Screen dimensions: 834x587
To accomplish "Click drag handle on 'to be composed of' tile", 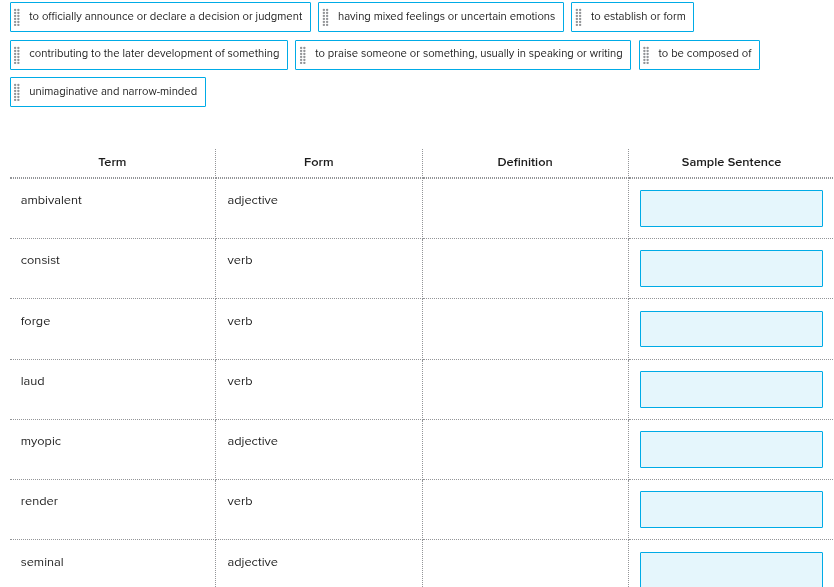I will (x=646, y=55).
